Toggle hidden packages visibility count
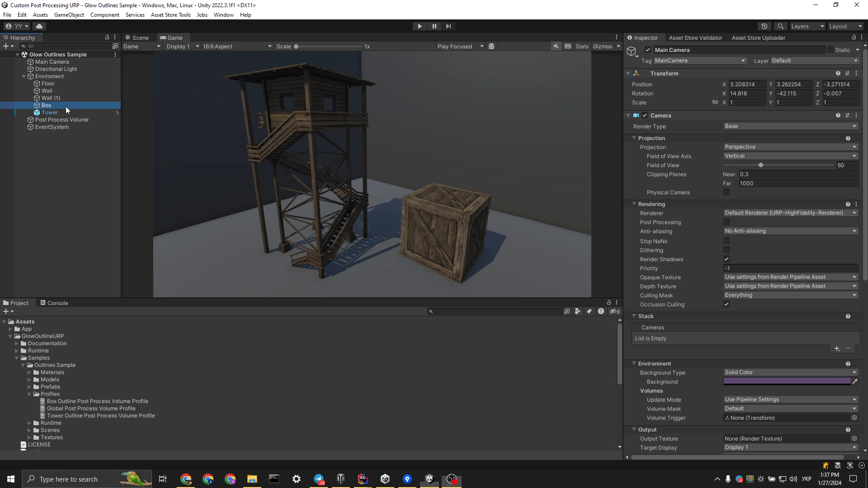 tap(615, 311)
